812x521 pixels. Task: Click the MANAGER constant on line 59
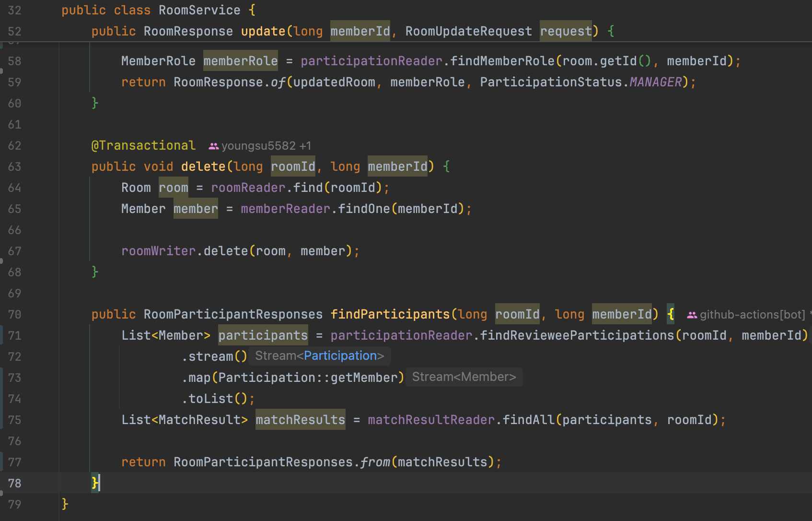[655, 82]
